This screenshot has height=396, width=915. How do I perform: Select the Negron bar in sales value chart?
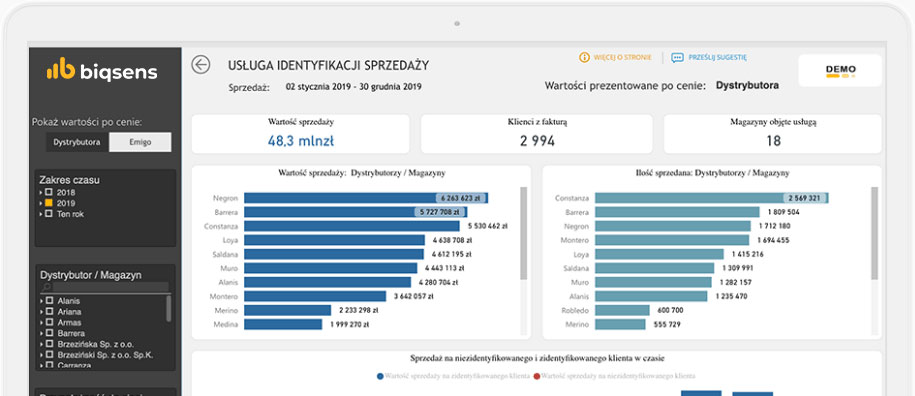click(366, 198)
